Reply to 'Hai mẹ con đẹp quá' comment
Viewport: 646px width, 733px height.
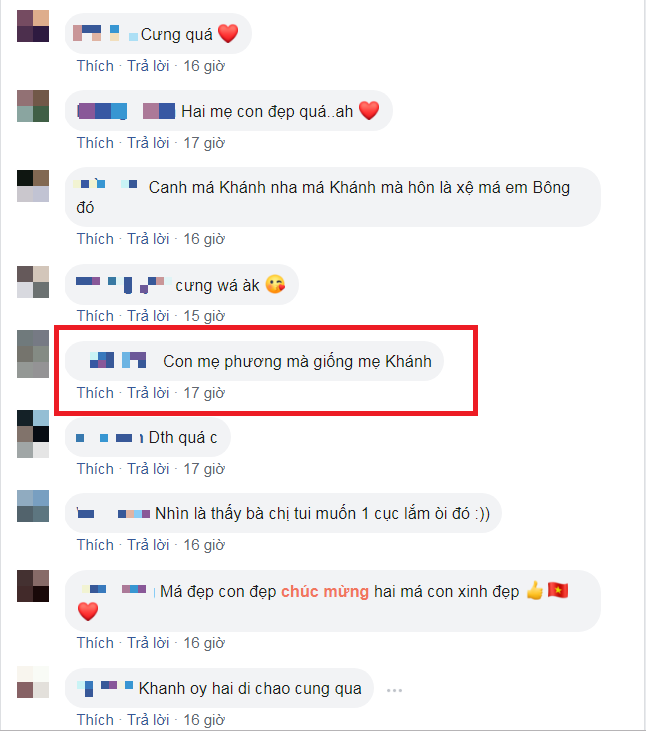tap(148, 143)
